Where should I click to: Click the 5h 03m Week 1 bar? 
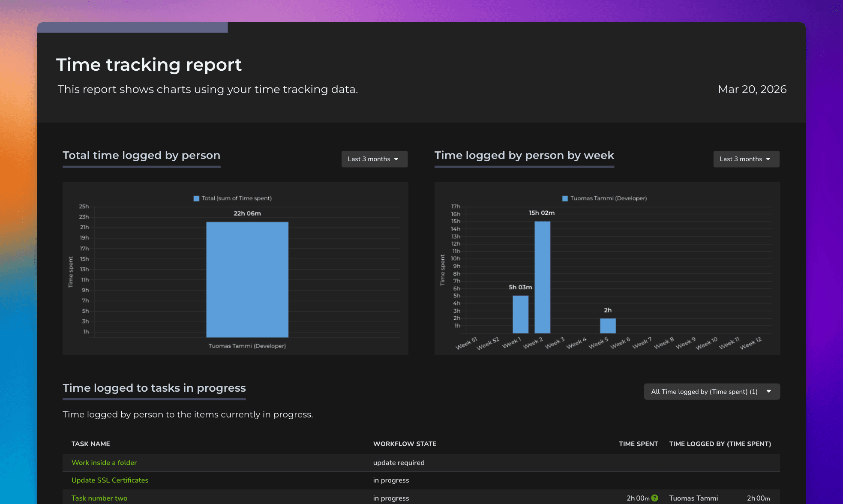tap(520, 314)
